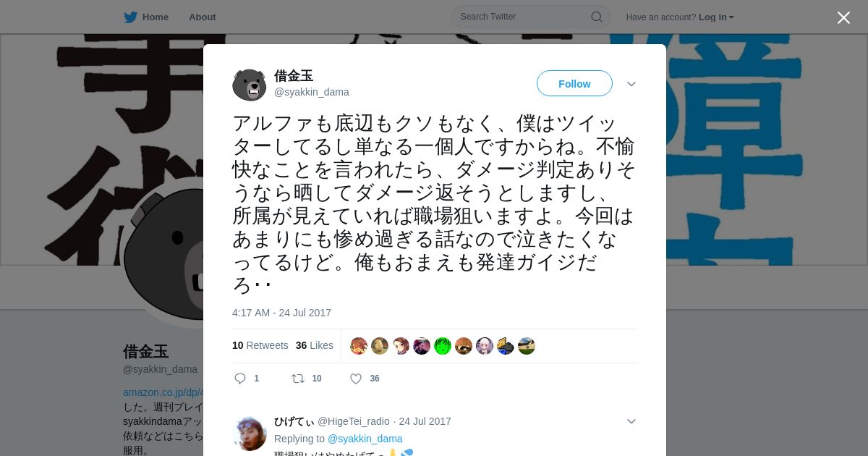
Task: Open the About menu item
Action: (x=203, y=17)
